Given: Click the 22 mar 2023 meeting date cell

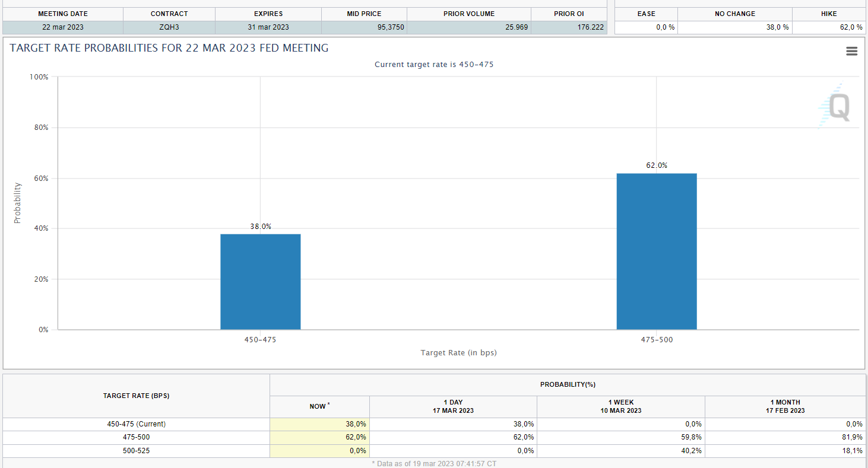Looking at the screenshot, I should (63, 27).
